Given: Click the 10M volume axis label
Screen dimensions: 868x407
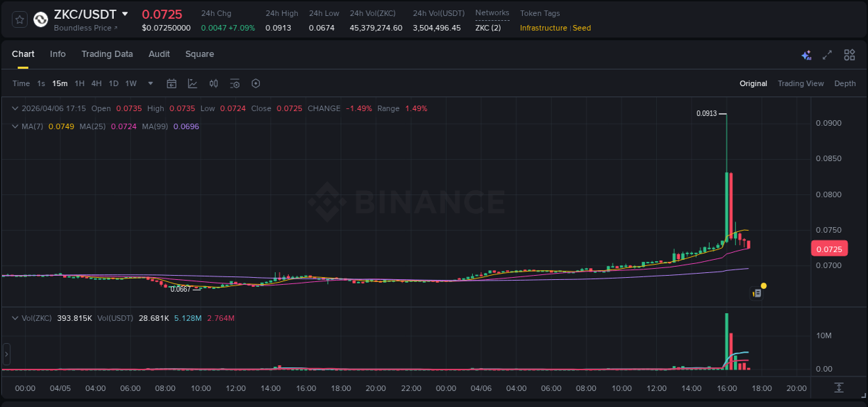Looking at the screenshot, I should pyautogui.click(x=824, y=335).
